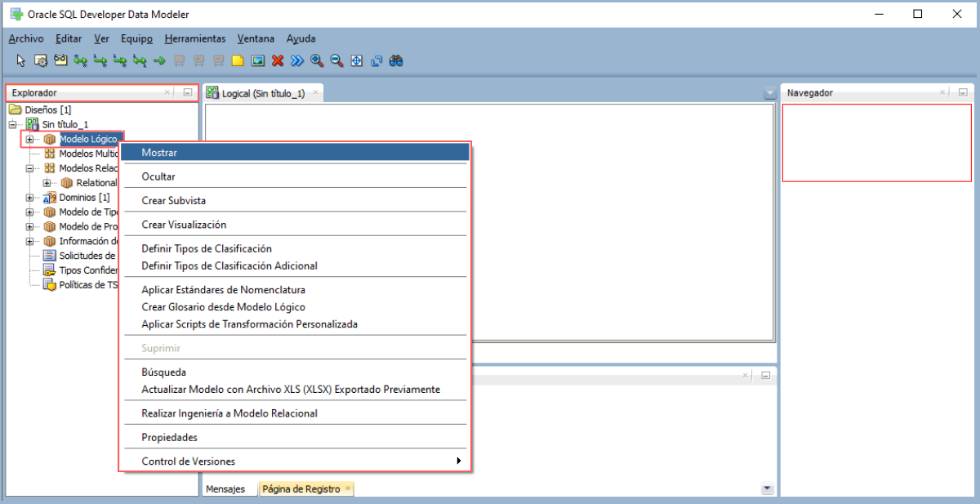Choose the 1:1 relation tool icon
The width and height of the screenshot is (980, 504).
coord(139,60)
